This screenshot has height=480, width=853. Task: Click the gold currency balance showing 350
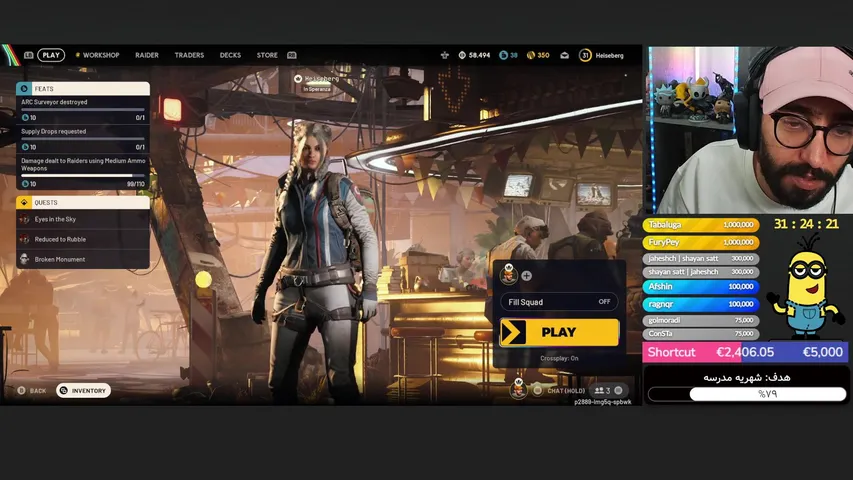pos(538,55)
